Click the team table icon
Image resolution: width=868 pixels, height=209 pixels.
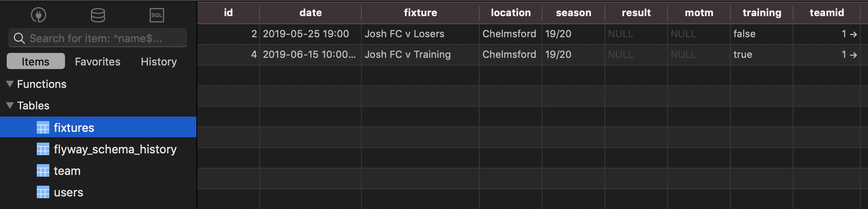(43, 171)
